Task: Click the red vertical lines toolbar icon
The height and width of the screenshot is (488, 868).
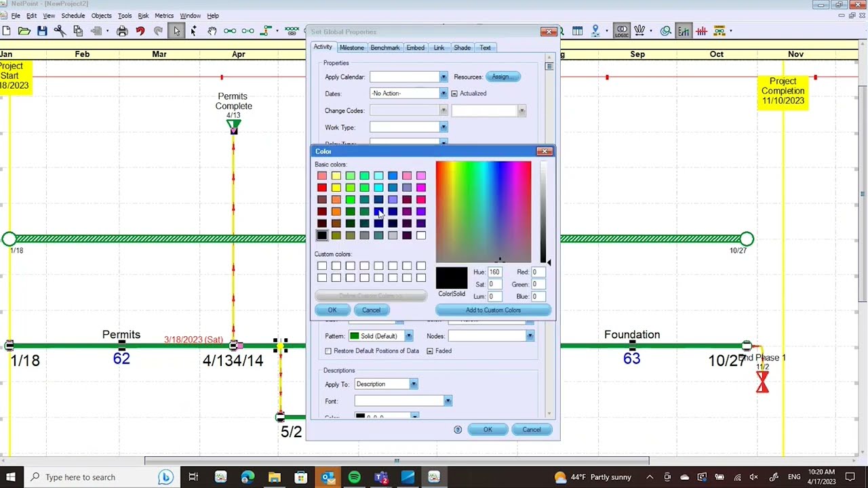Action: [x=701, y=30]
